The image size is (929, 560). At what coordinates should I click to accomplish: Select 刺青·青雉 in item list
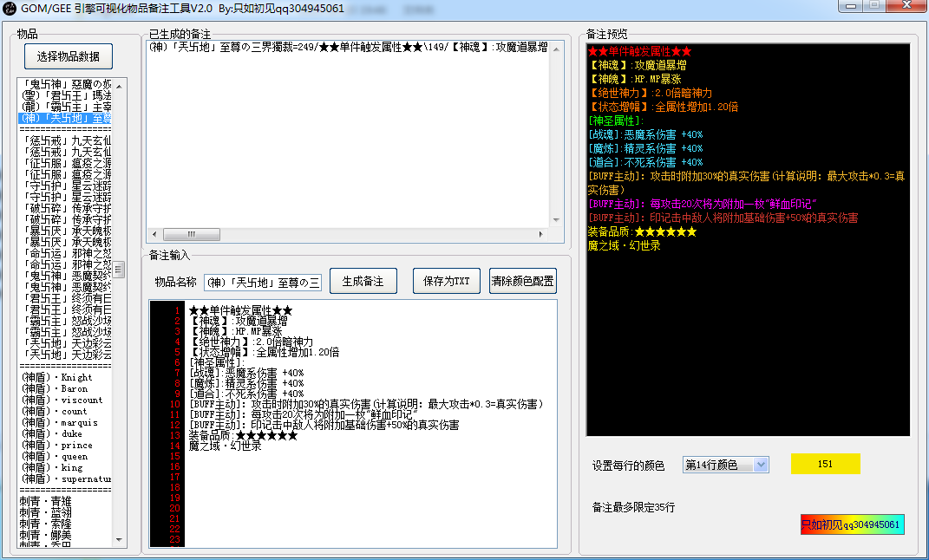pos(45,501)
